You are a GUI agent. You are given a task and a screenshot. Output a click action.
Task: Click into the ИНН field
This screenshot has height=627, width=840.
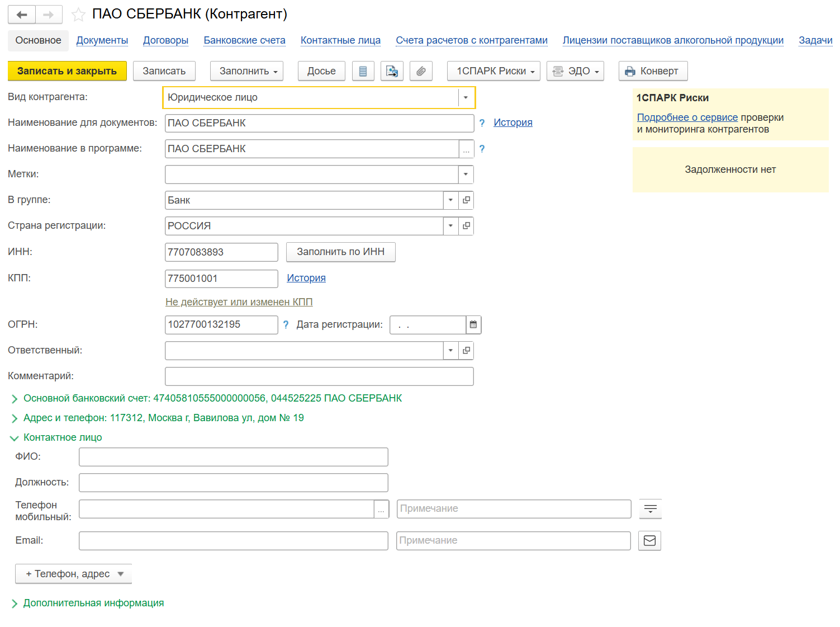pos(221,252)
